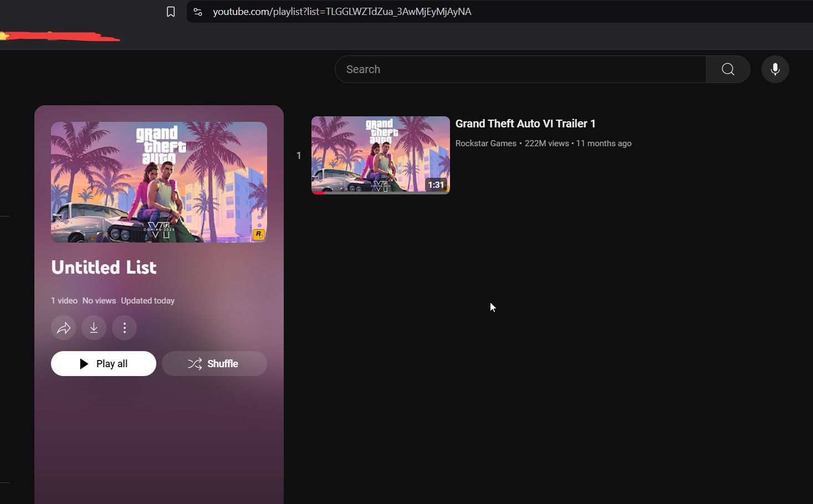Click the bookmark icon beside the address bar
This screenshot has height=504, width=813.
[171, 12]
